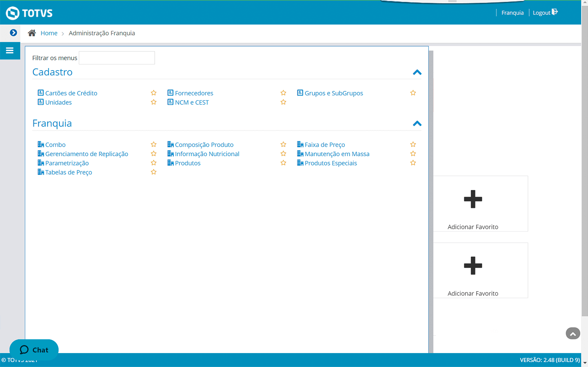
Task: Collapse the Cadastro section
Action: point(417,73)
